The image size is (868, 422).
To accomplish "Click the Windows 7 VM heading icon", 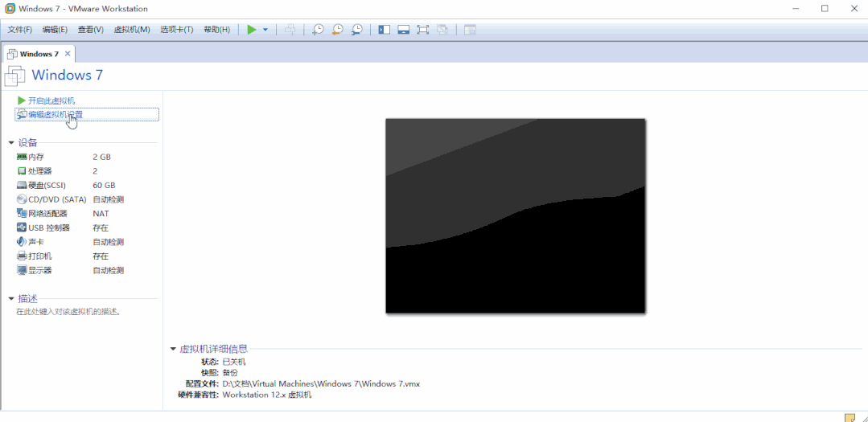I will 15,76.
